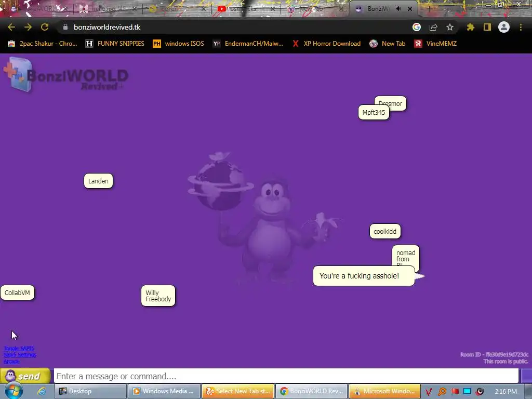This screenshot has width=532, height=399.
Task: Bookmark this page with the star icon
Action: (x=450, y=27)
